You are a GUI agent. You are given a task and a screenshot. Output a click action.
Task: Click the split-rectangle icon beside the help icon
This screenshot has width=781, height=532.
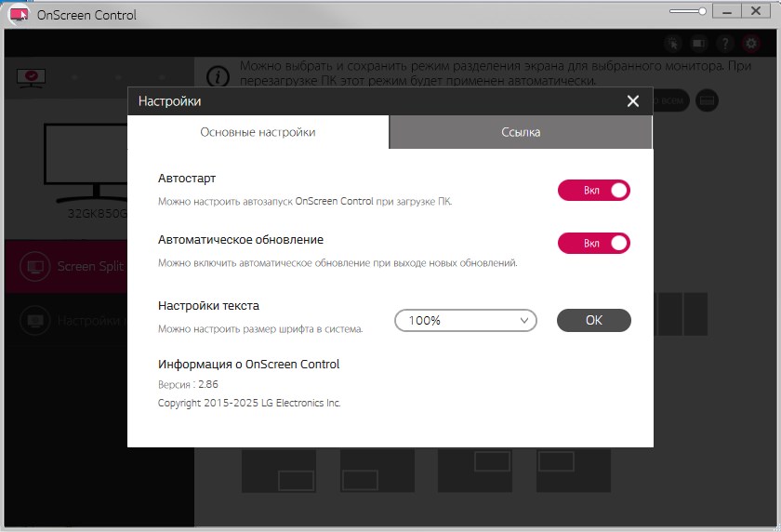pos(699,44)
